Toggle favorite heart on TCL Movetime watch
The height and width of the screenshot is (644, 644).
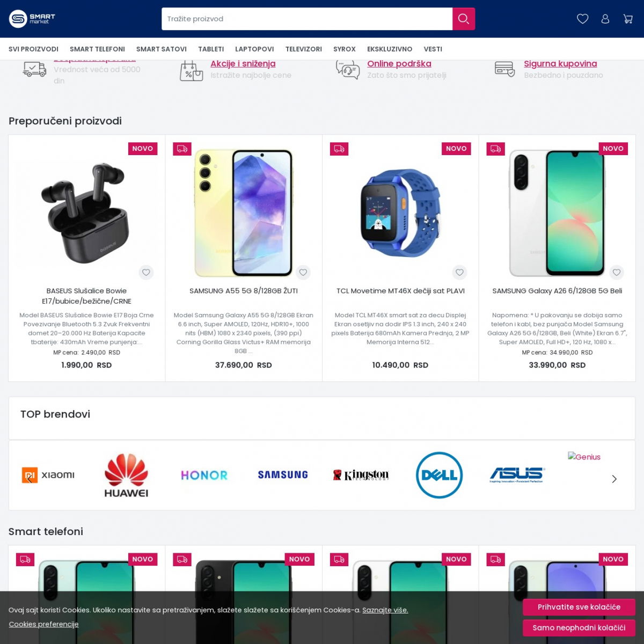pos(460,273)
